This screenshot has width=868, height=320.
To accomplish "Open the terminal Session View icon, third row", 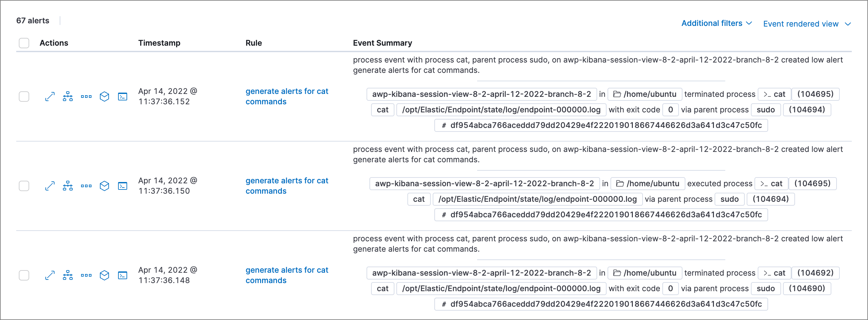I will tap(123, 275).
